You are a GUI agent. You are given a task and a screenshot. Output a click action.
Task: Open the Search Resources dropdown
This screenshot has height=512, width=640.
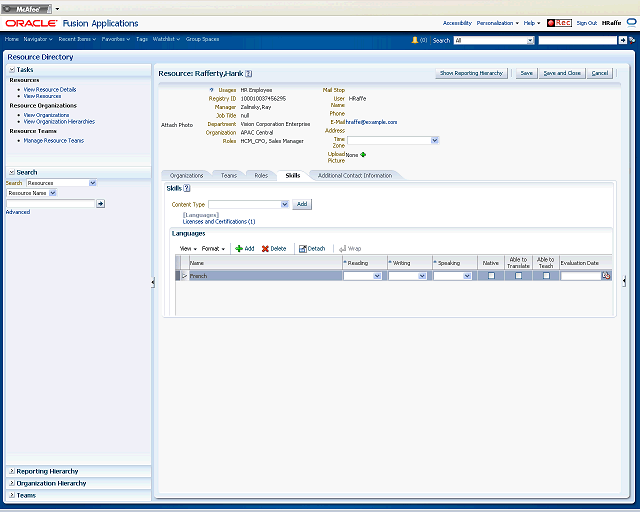(93, 183)
